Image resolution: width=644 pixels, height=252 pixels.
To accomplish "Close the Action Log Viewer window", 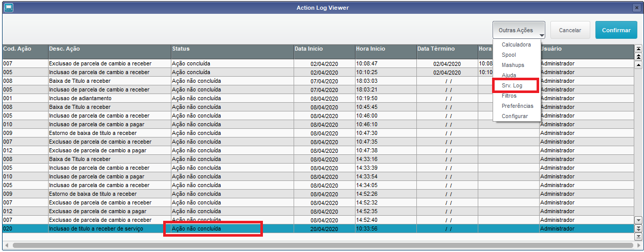I will 636,8.
